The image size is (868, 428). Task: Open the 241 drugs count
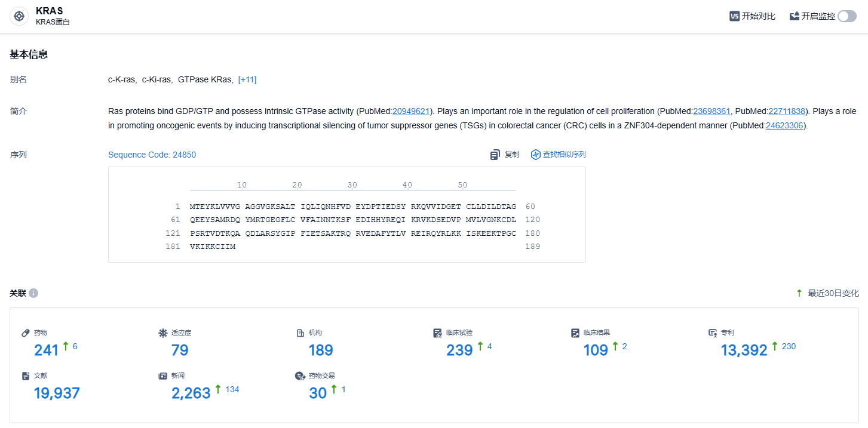click(46, 350)
